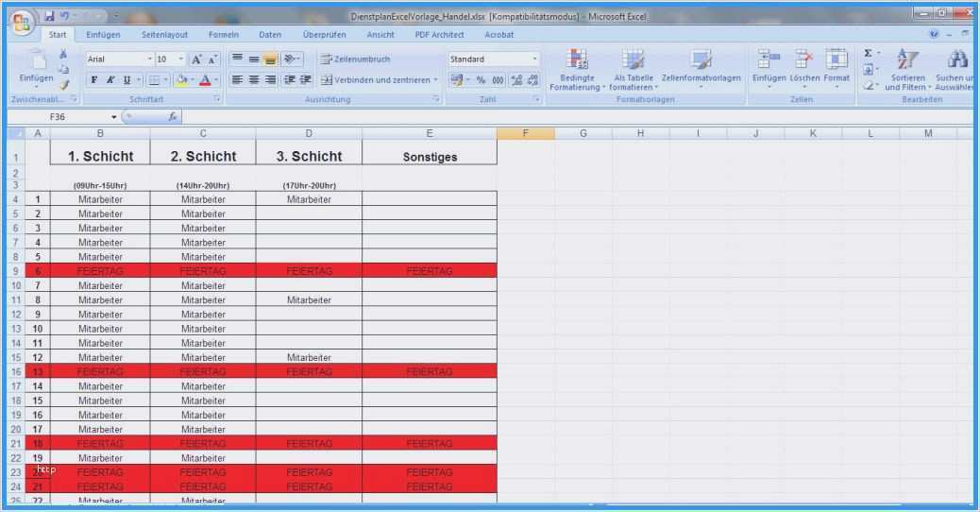Viewport: 980px width, 512px height.
Task: Increase indent in Ausrichtung group
Action: coord(306,80)
